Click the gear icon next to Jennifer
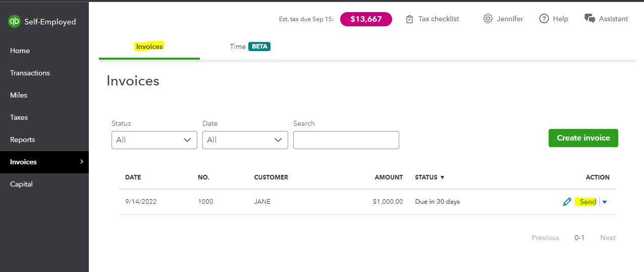Viewport: 644px width, 272px height. click(488, 19)
